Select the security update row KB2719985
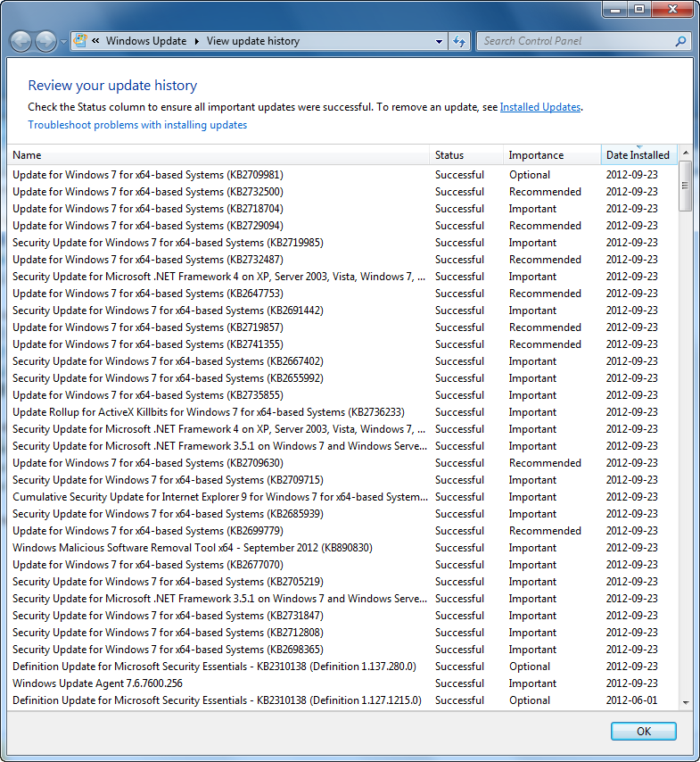This screenshot has width=700, height=762. click(342, 243)
